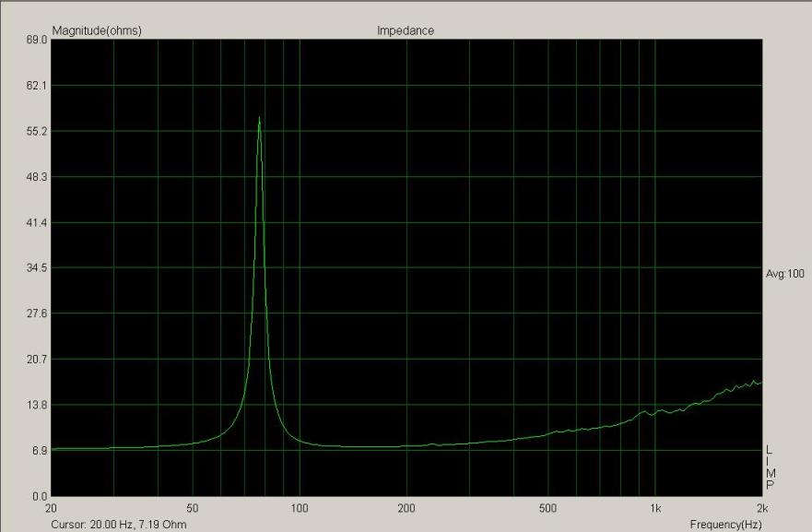The image size is (812, 532).
Task: Click the 50 label on frequency axis
Action: pos(192,508)
